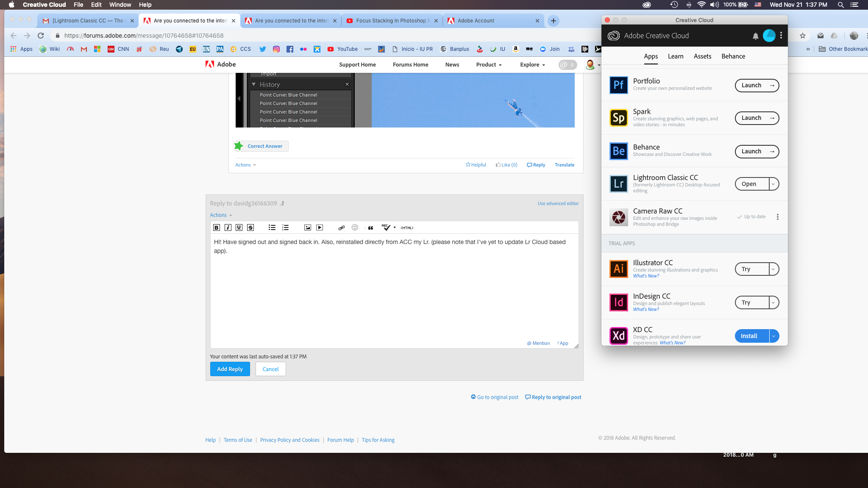Toggle the ordered list formatting in editor
868x488 pixels.
(x=286, y=227)
